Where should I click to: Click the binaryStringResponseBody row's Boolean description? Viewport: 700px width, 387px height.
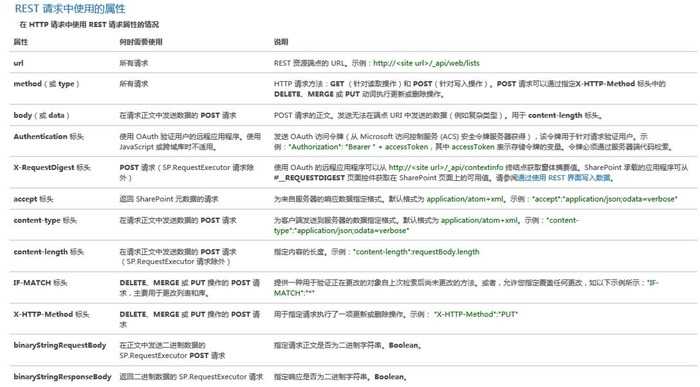[340, 377]
